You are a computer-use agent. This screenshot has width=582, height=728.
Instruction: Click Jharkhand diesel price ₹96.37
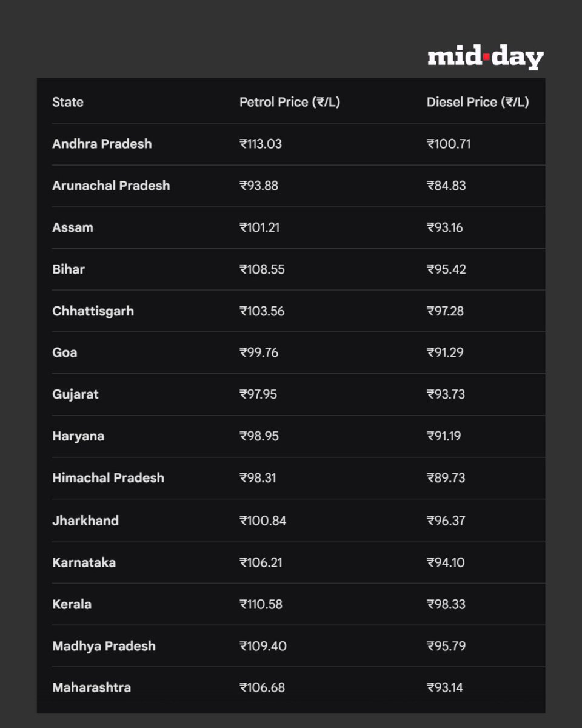pos(446,521)
